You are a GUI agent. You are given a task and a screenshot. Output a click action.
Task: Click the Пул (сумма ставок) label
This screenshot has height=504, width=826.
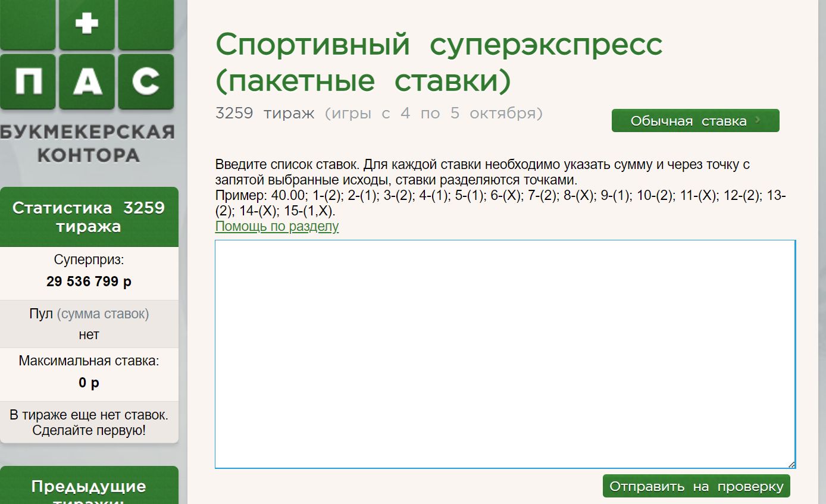pyautogui.click(x=89, y=314)
